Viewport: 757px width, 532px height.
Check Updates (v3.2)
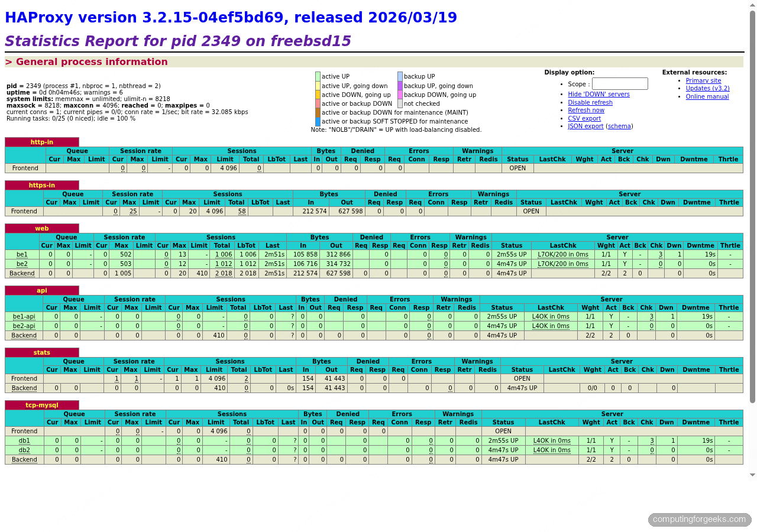tap(707, 88)
